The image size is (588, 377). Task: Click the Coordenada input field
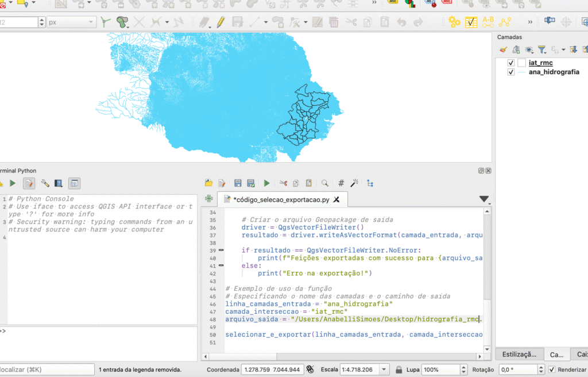(272, 370)
